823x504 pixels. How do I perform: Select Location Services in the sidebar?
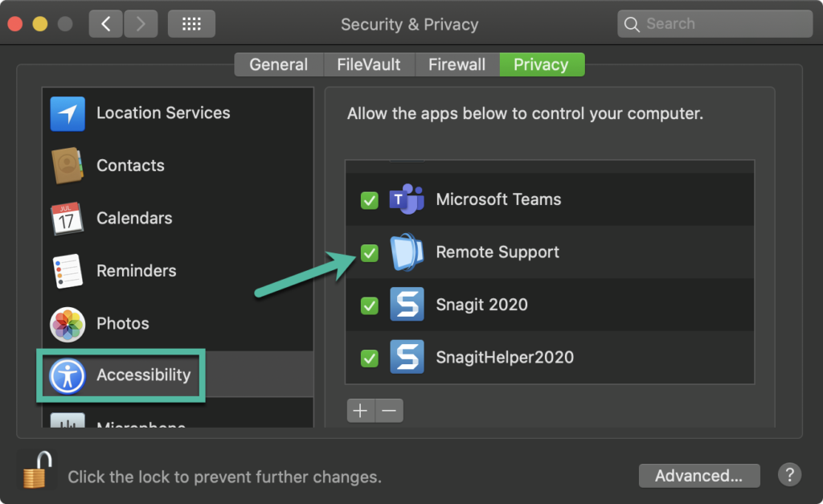pos(162,113)
